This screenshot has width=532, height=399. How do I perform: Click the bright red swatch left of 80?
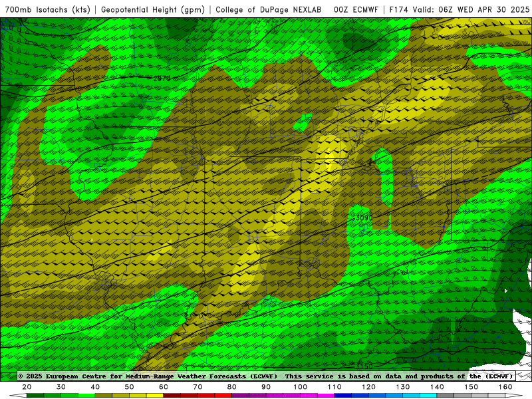pyautogui.click(x=223, y=396)
